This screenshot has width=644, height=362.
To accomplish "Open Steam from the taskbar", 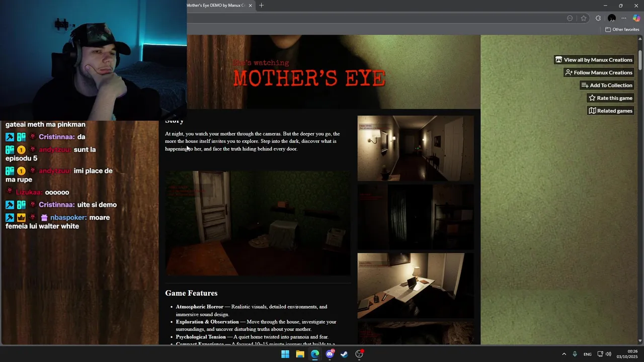I will coord(344,354).
